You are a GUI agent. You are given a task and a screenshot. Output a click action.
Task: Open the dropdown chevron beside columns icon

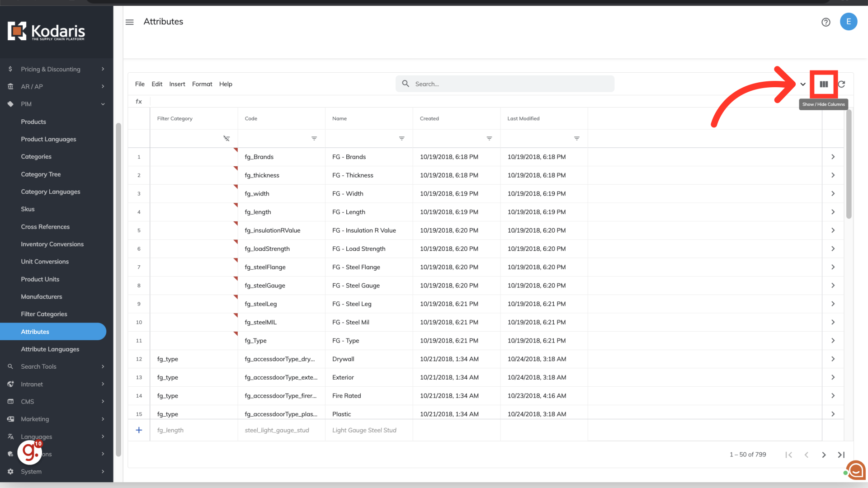tap(803, 84)
